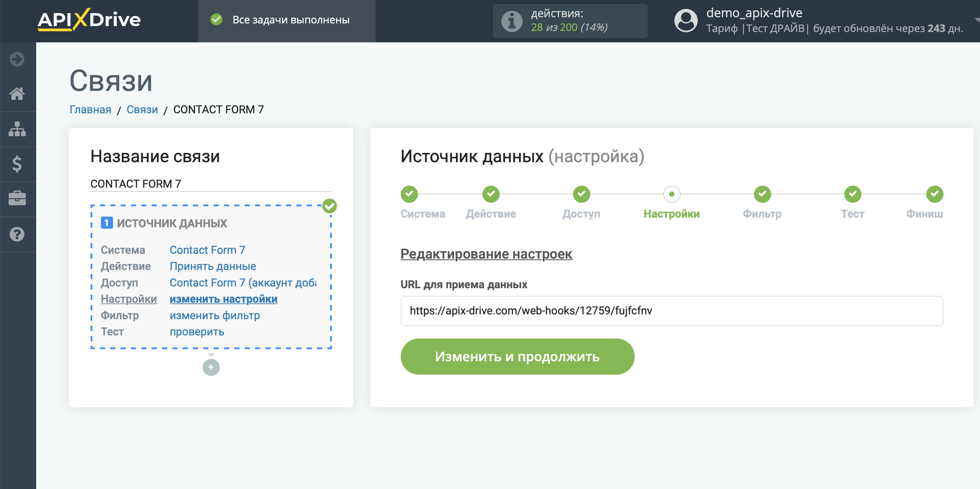Go to the Доступ step
This screenshot has height=489, width=980.
[581, 194]
